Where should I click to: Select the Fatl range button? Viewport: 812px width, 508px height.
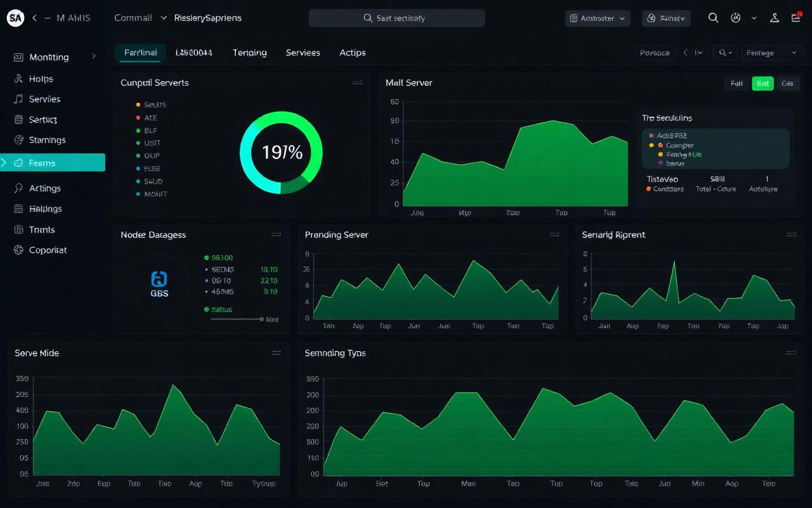[x=736, y=83]
